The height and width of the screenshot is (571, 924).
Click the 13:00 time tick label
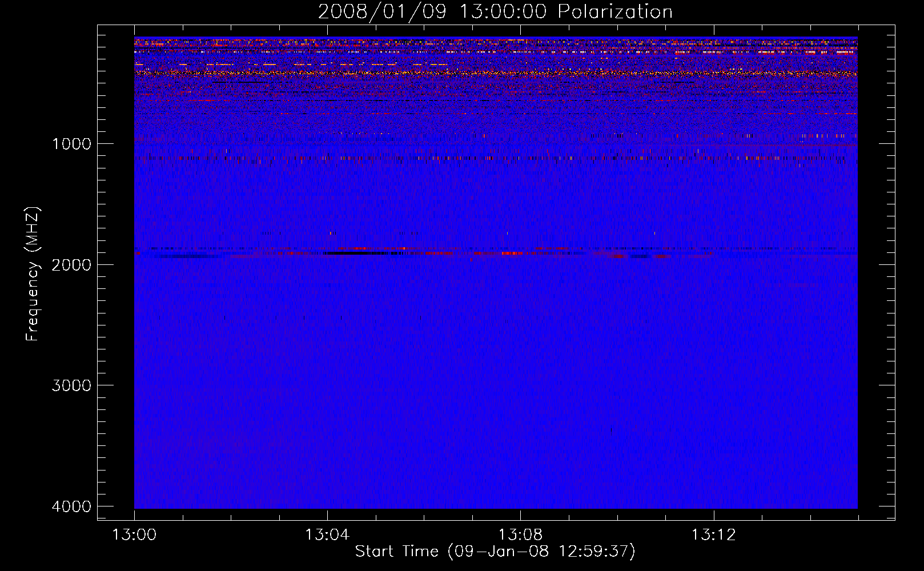point(134,535)
